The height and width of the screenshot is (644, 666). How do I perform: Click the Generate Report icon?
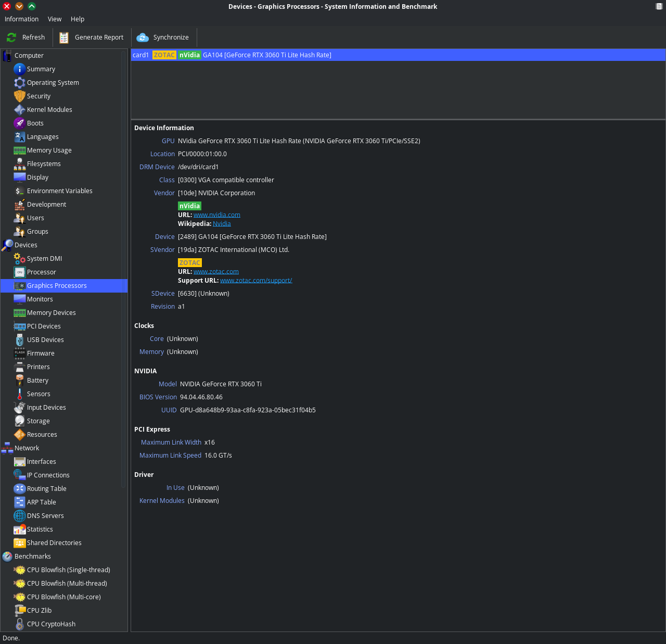point(64,37)
